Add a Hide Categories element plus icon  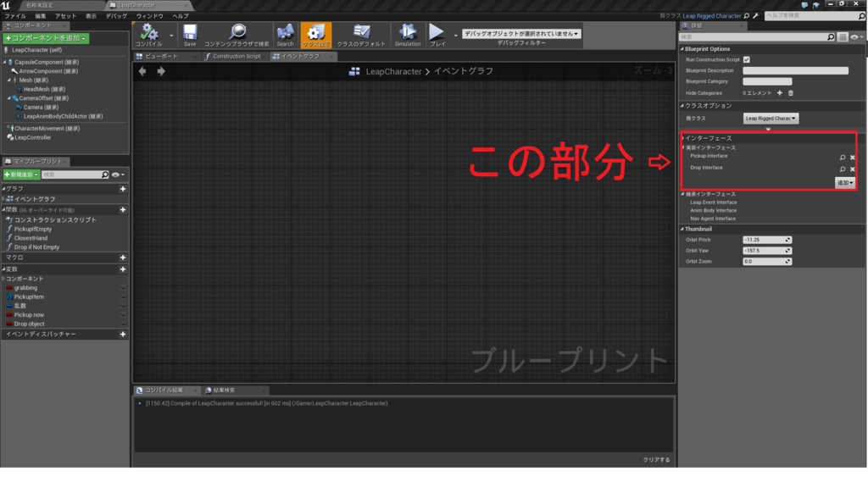tap(780, 93)
